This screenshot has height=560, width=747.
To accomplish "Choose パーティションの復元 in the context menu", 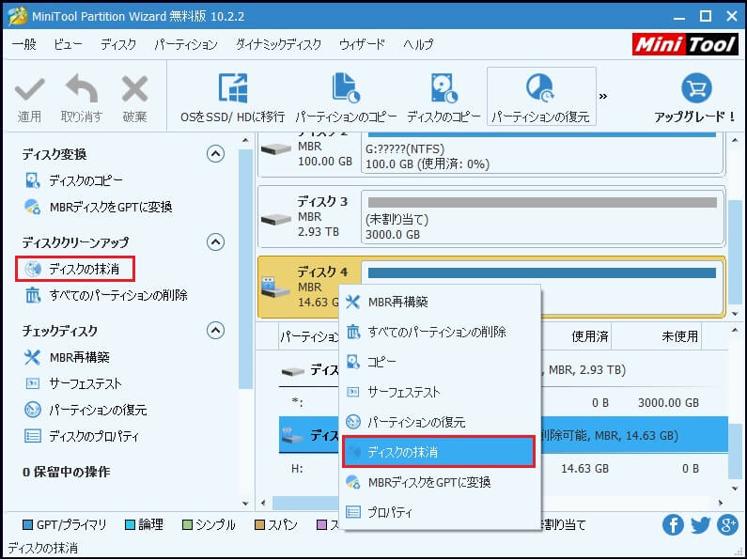I will pos(442,422).
